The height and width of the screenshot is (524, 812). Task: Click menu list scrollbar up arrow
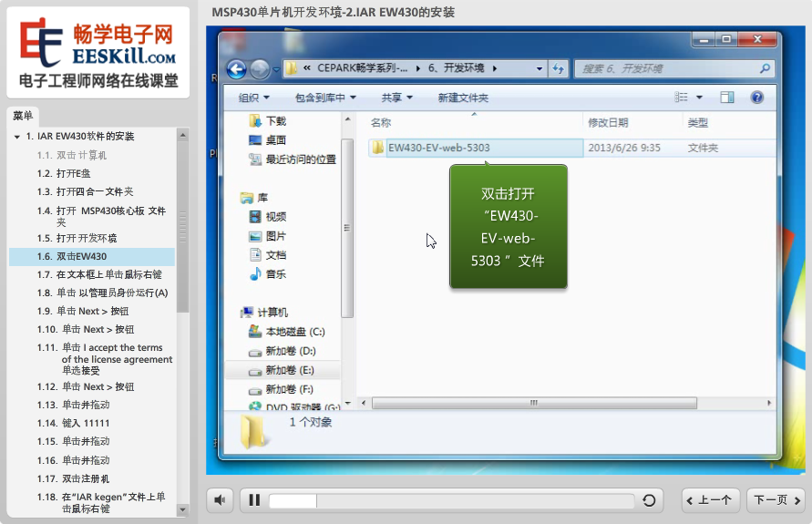point(182,135)
